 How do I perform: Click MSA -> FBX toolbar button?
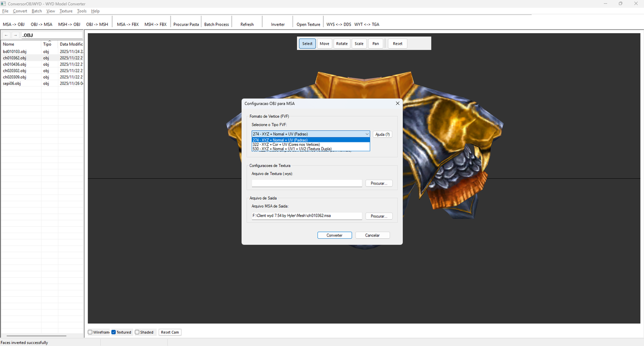(x=128, y=24)
